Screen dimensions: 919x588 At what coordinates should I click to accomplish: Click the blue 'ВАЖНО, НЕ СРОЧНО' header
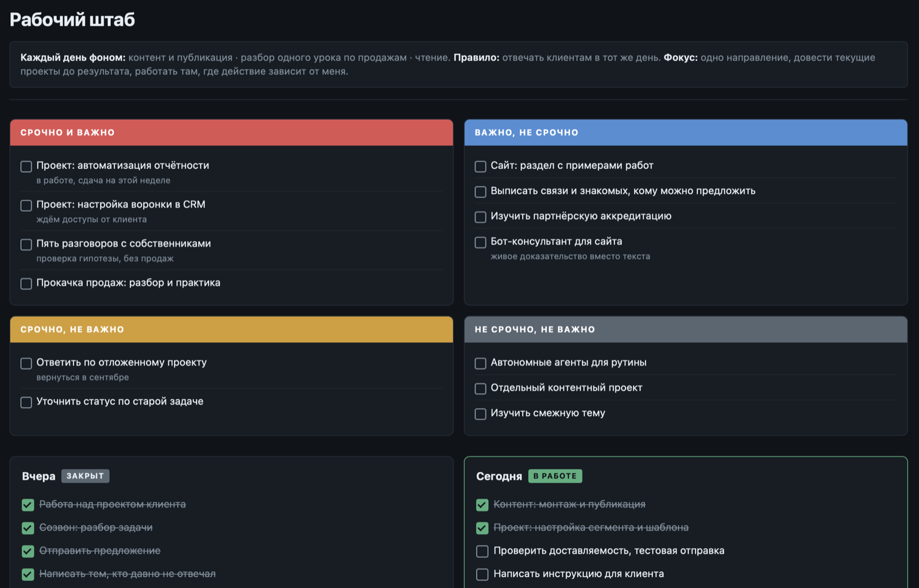tap(686, 133)
